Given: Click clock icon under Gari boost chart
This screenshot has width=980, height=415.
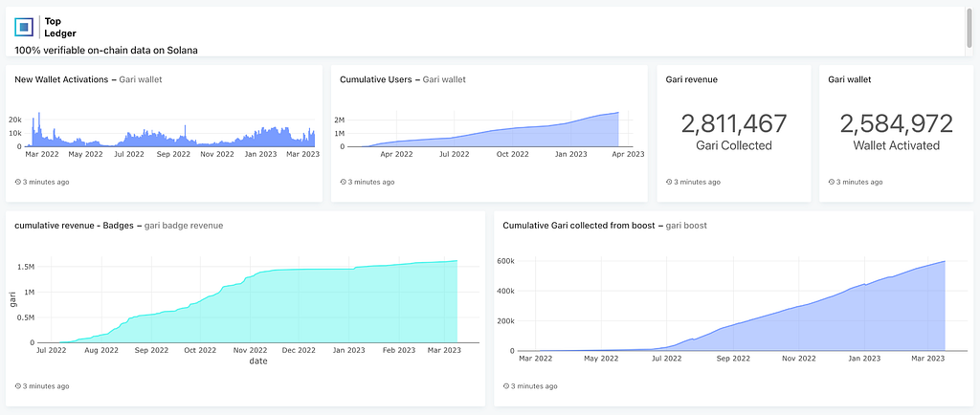Looking at the screenshot, I should 505,386.
